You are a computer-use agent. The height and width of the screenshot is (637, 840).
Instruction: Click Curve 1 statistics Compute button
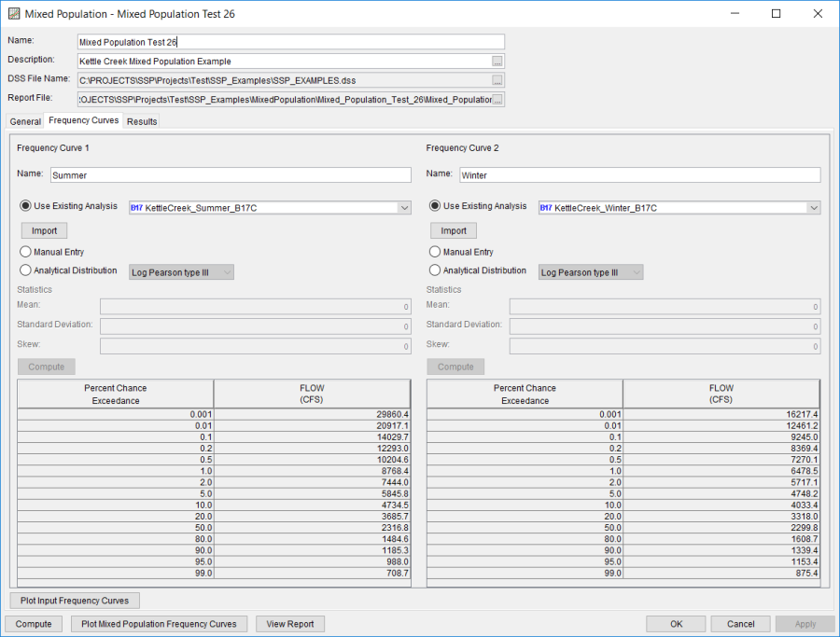point(46,367)
